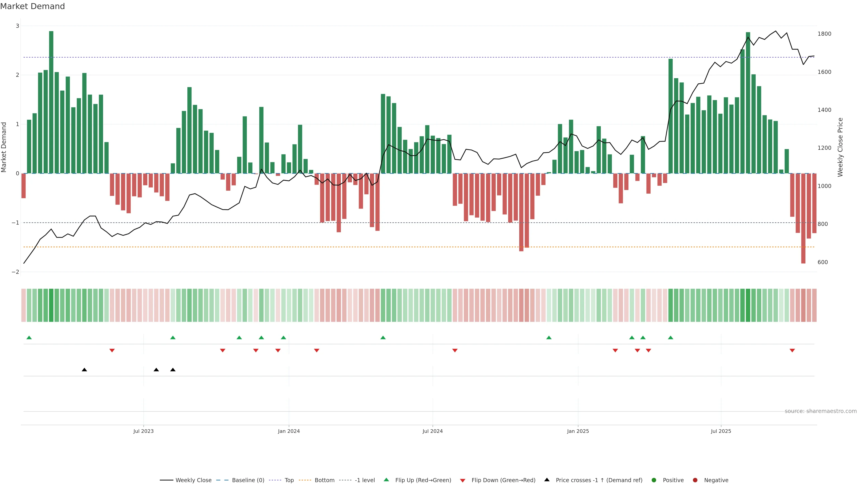Click the Jul 2025 x-axis label
Screen dimensions: 868x488
pos(721,431)
